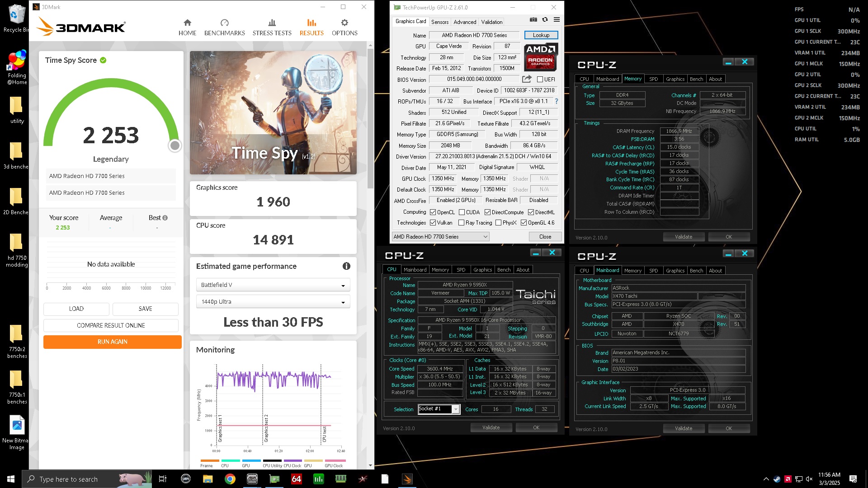Switch to GPU-Z Advanced tab

(x=465, y=22)
